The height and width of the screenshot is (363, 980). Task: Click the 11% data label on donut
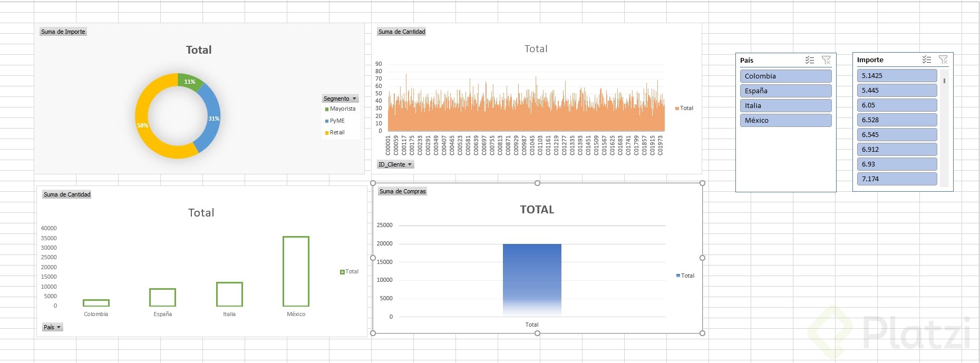(x=190, y=82)
